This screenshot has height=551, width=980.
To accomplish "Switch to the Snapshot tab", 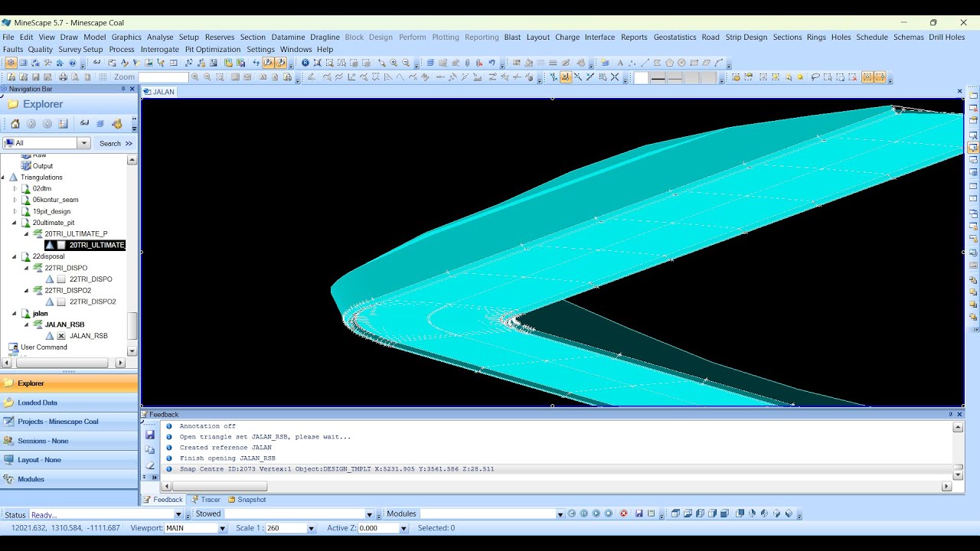I will coord(247,500).
